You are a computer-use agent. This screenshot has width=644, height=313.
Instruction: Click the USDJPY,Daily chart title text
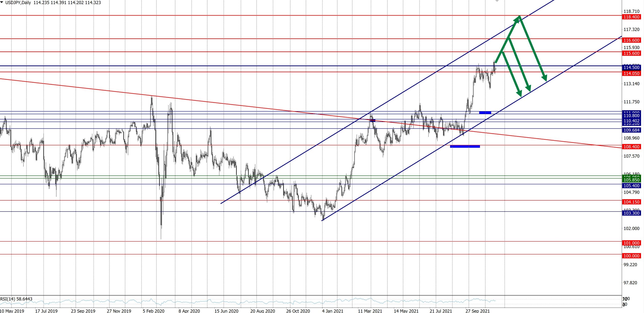tap(18, 3)
